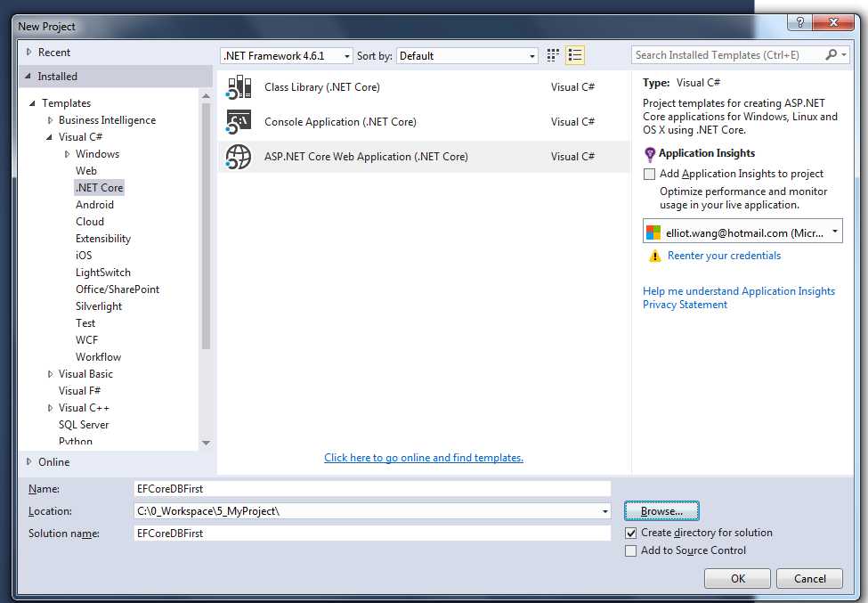Select the WCF category
The image size is (868, 603).
[x=86, y=340]
